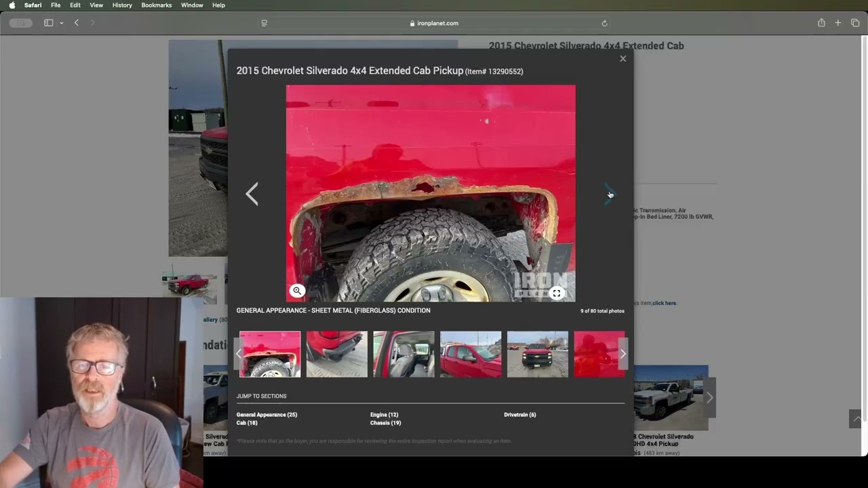Open the Safari app menu
The image size is (868, 488).
(x=33, y=5)
